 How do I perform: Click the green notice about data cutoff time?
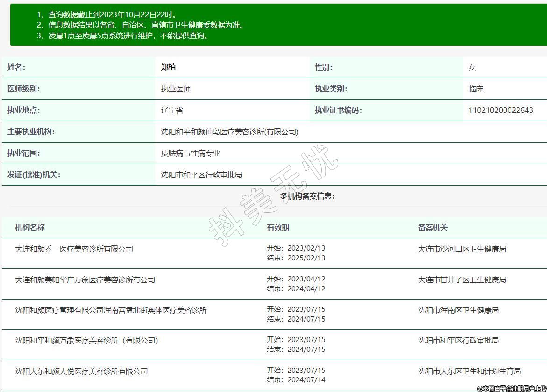click(107, 15)
